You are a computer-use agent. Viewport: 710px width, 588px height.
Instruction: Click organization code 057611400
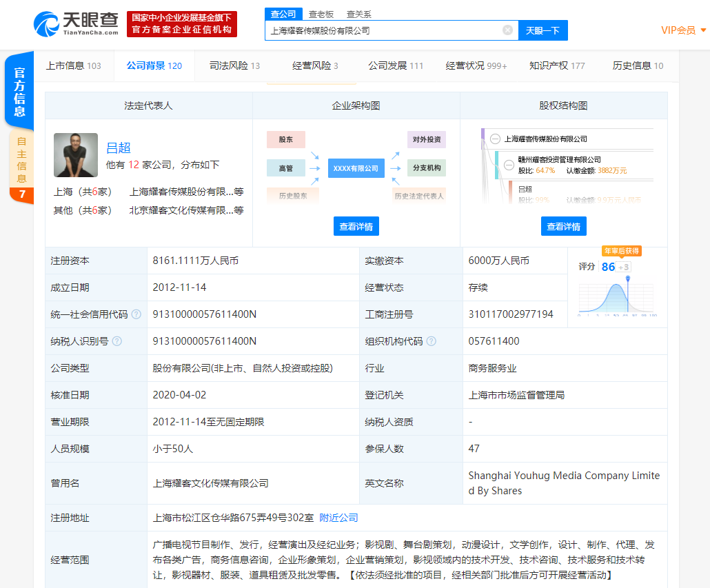(494, 341)
